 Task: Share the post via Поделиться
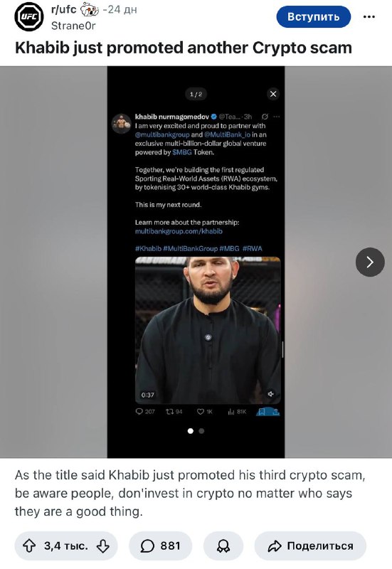point(310,546)
